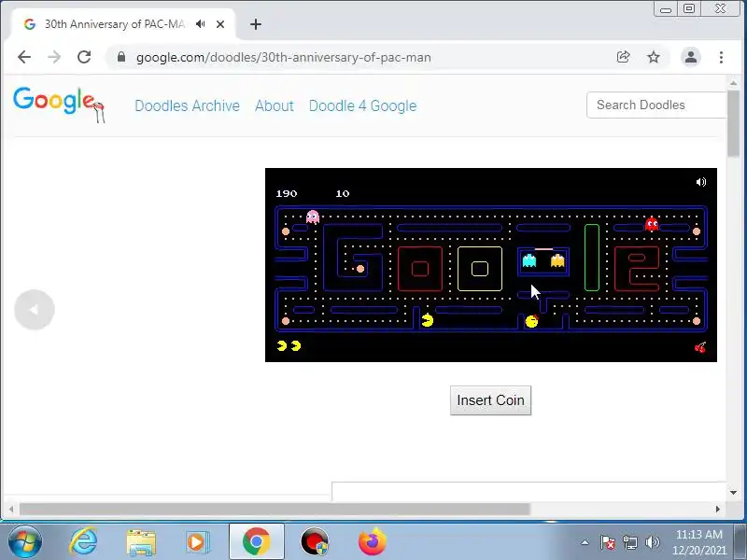Viewport: 747px width, 560px height.
Task: Click the horizontal scroll left arrow
Action: 11,509
